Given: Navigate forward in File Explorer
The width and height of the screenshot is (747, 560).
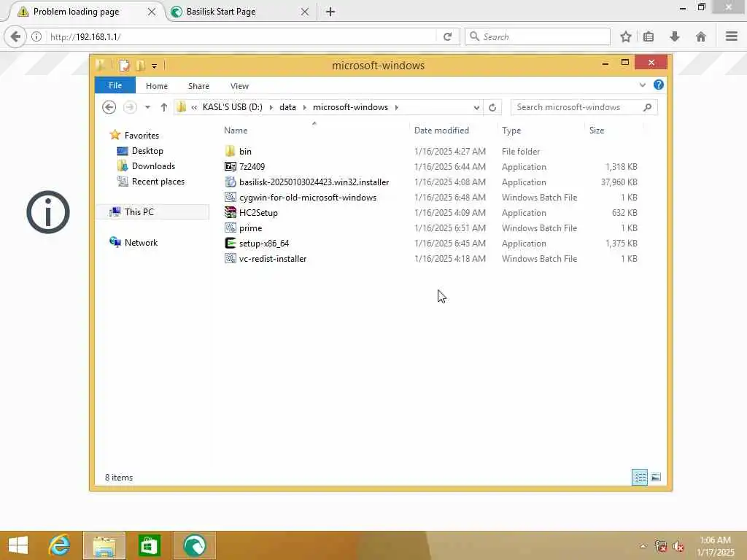Looking at the screenshot, I should point(130,107).
